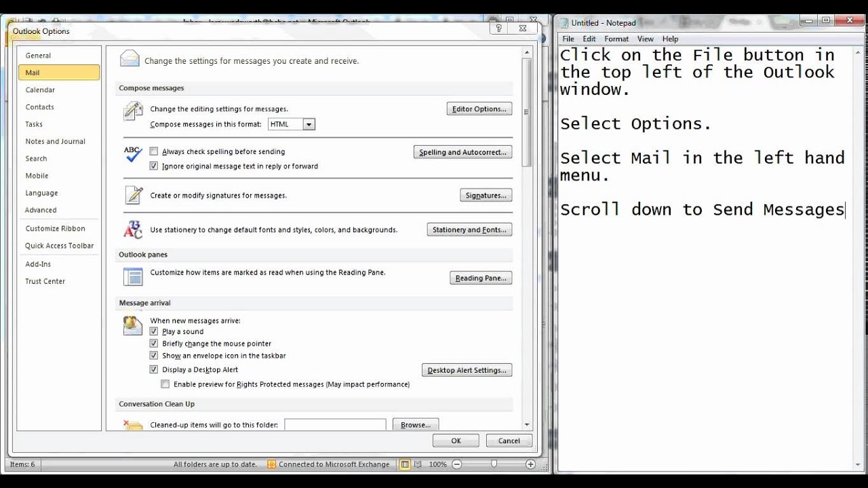868x488 pixels.
Task: Open Notepad's File menu
Action: 568,39
